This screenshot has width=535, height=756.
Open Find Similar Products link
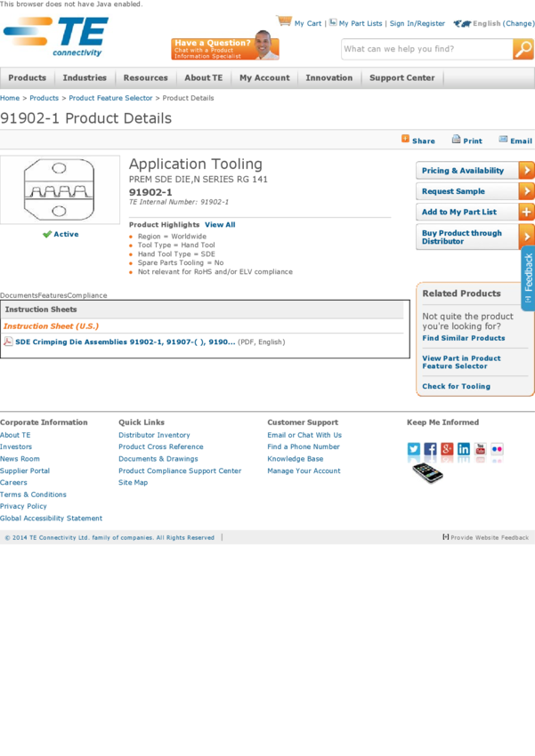pyautogui.click(x=463, y=338)
